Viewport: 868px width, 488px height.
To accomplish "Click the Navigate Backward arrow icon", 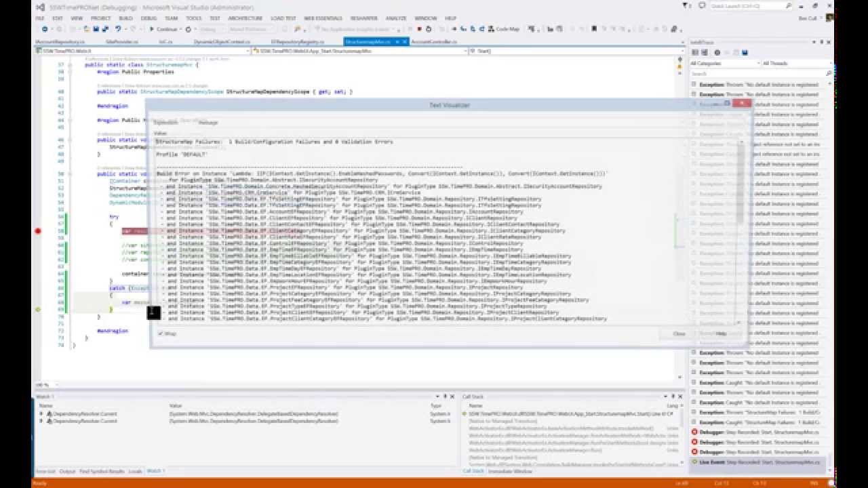I will click(45, 28).
